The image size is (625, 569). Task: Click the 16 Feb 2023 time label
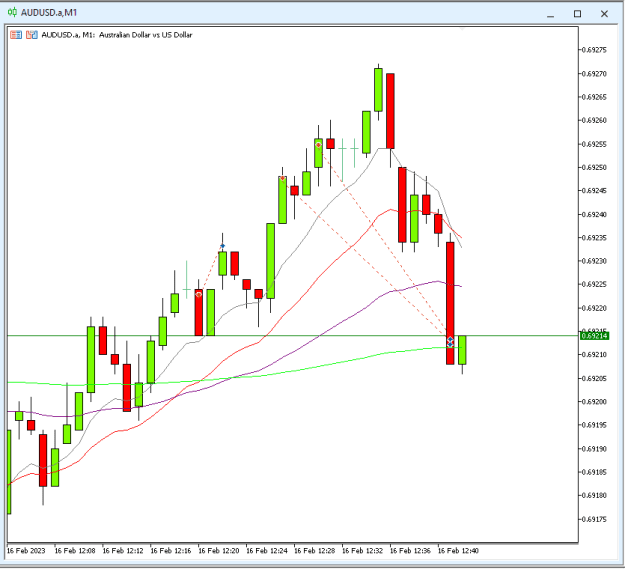(26, 551)
